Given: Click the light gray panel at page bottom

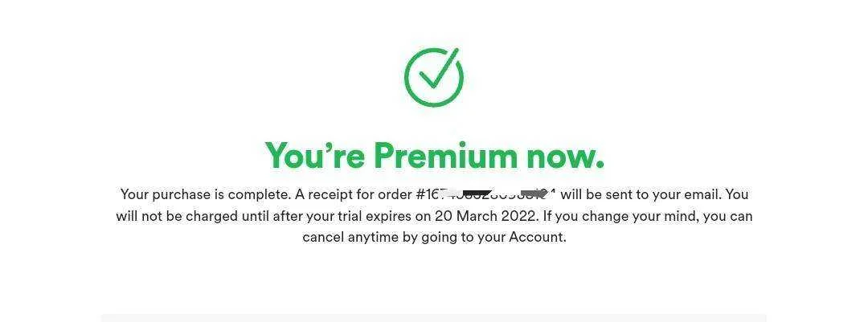Looking at the screenshot, I should (x=434, y=317).
